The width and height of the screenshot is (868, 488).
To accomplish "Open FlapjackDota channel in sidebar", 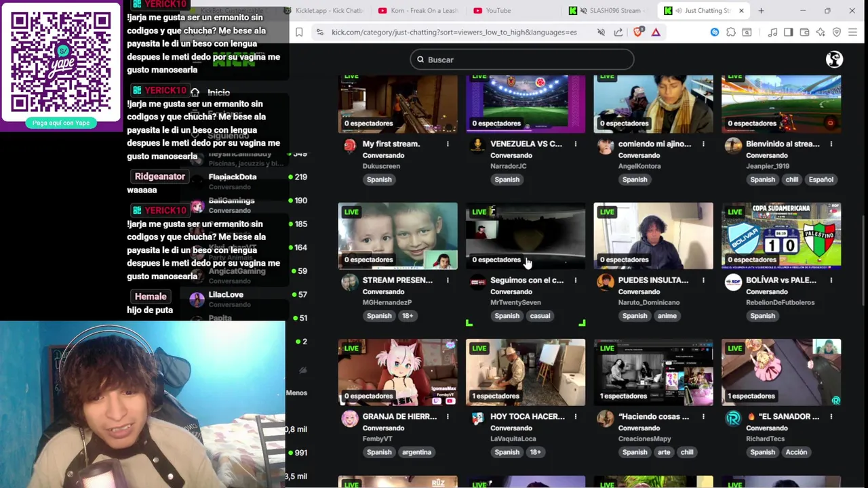I will (233, 177).
